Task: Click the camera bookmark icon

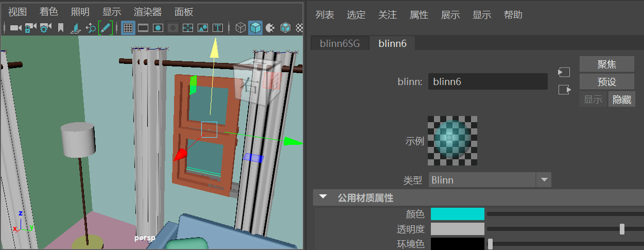Action: tap(61, 27)
